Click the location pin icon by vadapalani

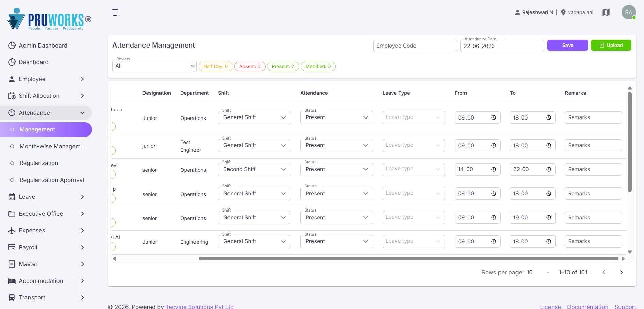[563, 12]
